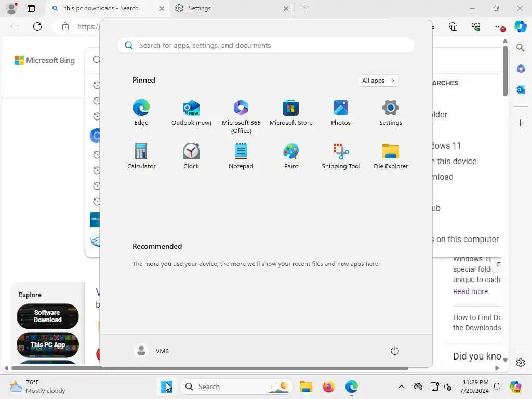Image resolution: width=532 pixels, height=399 pixels.
Task: Launch the Calculator app
Action: click(x=141, y=156)
